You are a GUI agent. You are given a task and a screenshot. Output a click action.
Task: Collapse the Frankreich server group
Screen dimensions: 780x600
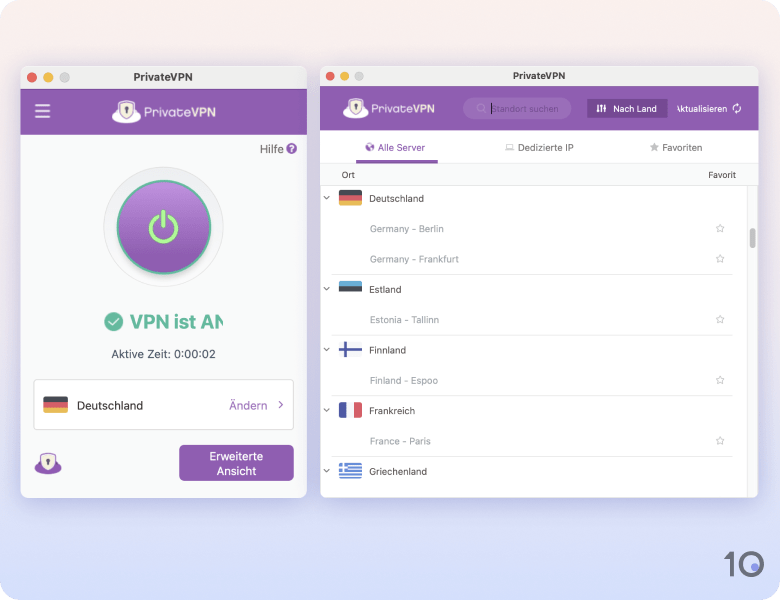click(327, 410)
